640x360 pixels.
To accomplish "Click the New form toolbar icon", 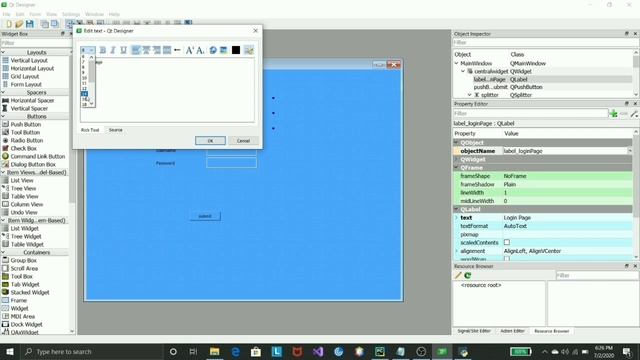I will (9, 24).
